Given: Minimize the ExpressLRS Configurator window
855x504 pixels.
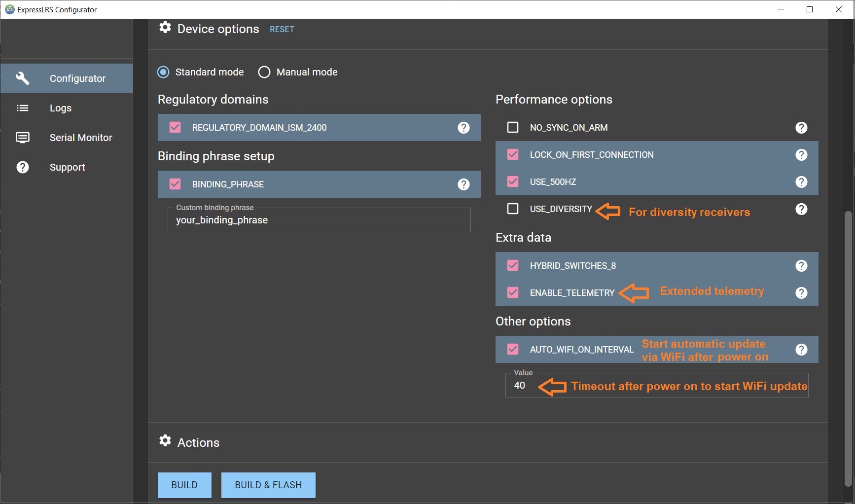Looking at the screenshot, I should 781,9.
